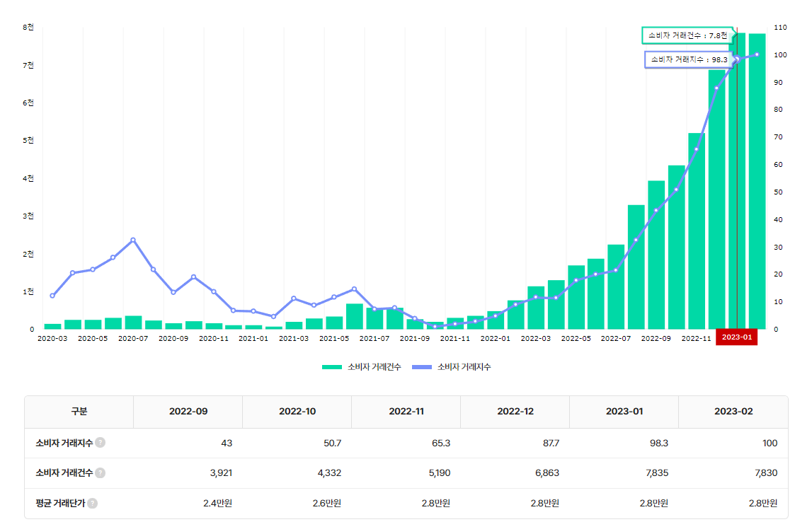Click the 2020-07 peak point on line
812x522 pixels.
pos(133,240)
